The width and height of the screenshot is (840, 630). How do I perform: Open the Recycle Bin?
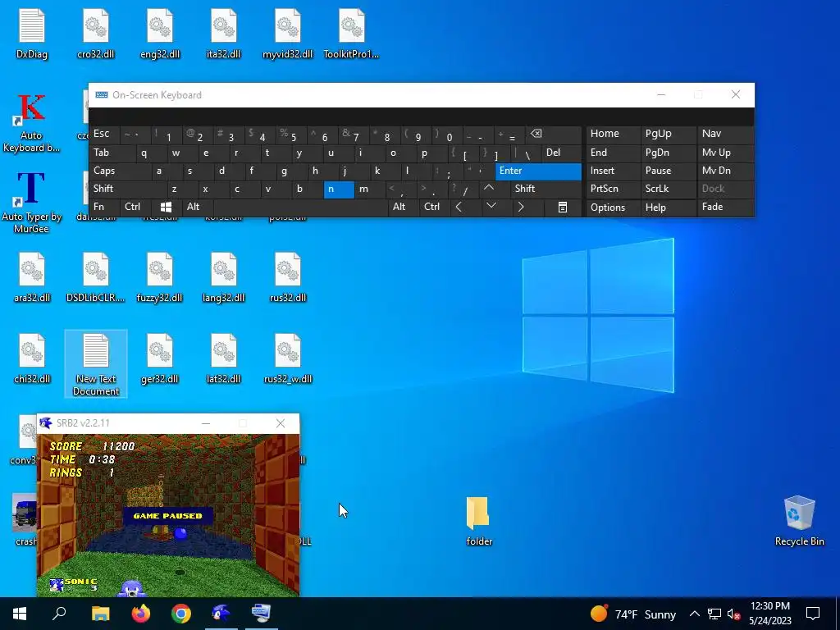tap(799, 521)
